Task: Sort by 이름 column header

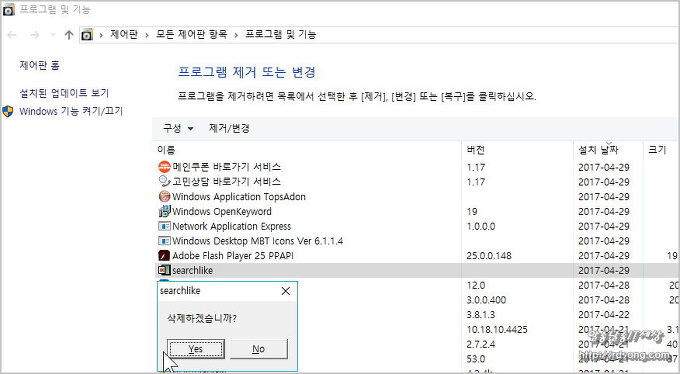Action: 166,150
